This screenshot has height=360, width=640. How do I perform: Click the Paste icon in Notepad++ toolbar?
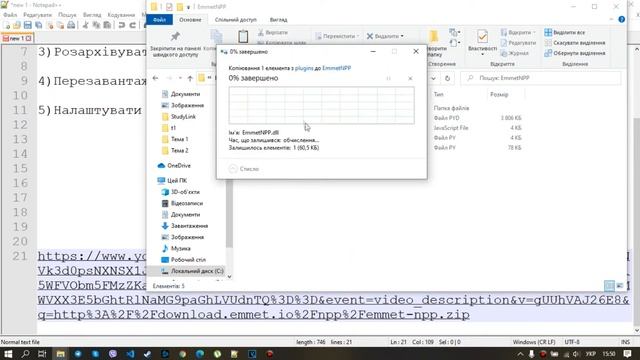click(107, 25)
